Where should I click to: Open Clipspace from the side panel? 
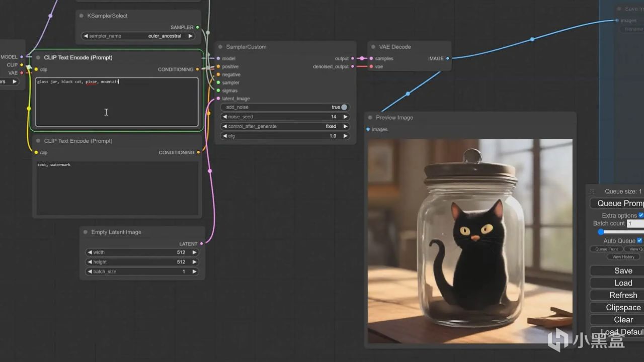point(622,307)
